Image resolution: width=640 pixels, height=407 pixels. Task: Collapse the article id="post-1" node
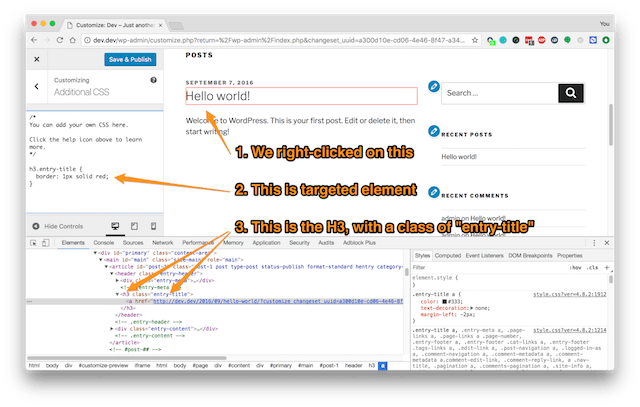coord(106,267)
